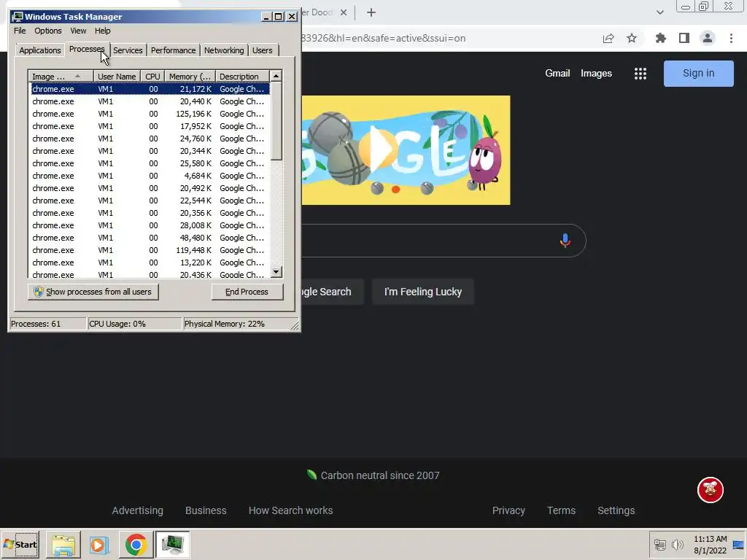Close the Doodle browser tab
This screenshot has width=747, height=560.
pos(344,12)
